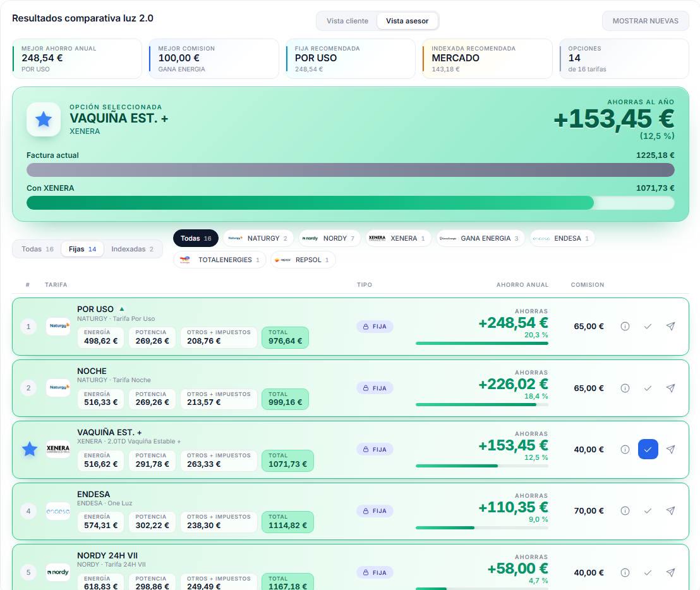Viewport: 700px width, 590px height.
Task: Click the lock FIJA badge on NOCHE row
Action: pos(375,388)
